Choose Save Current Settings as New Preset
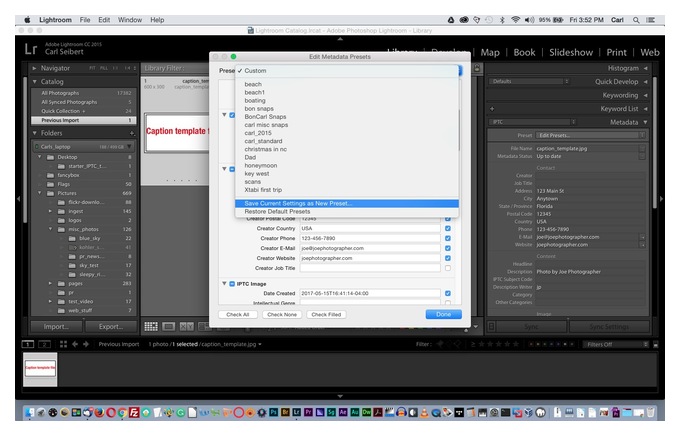 (347, 203)
